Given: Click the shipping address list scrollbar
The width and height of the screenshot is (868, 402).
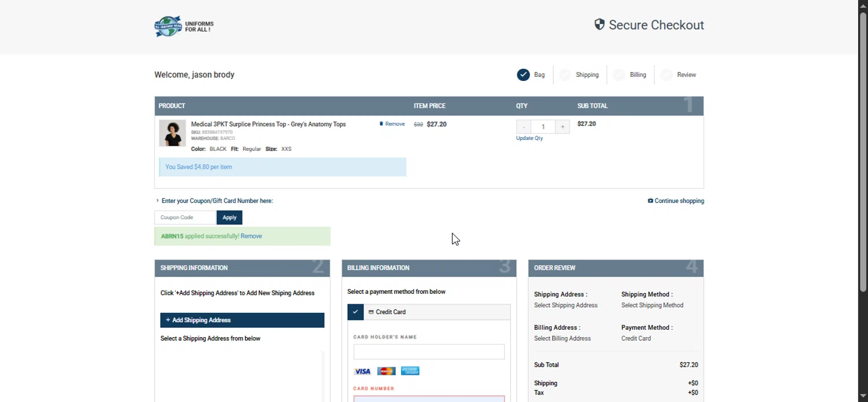Looking at the screenshot, I should pyautogui.click(x=323, y=376).
